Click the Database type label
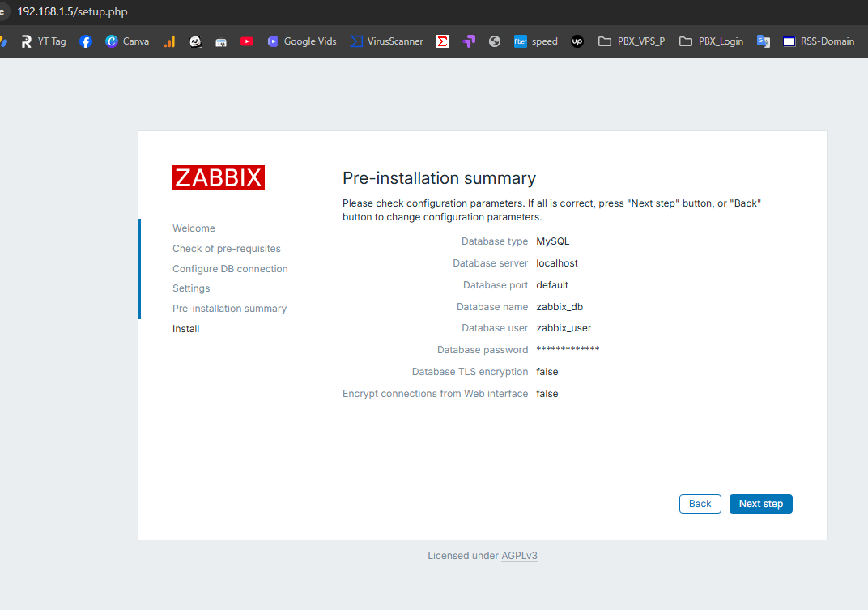Viewport: 868px width, 610px height. coord(495,241)
